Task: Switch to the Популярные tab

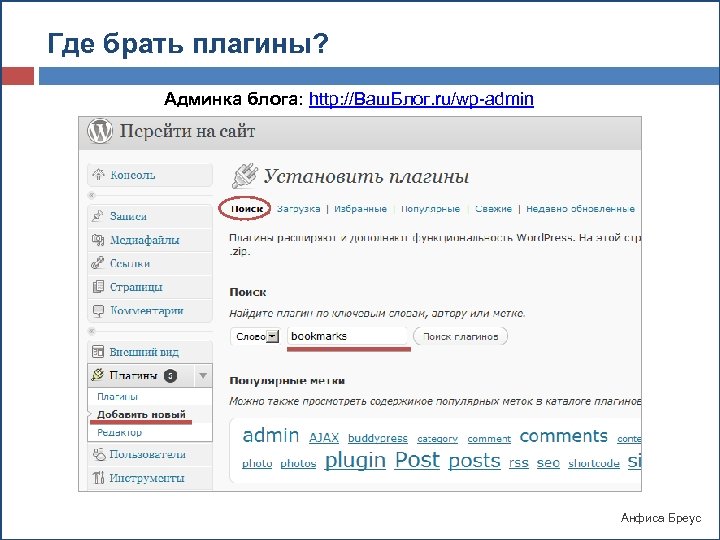Action: coord(430,209)
